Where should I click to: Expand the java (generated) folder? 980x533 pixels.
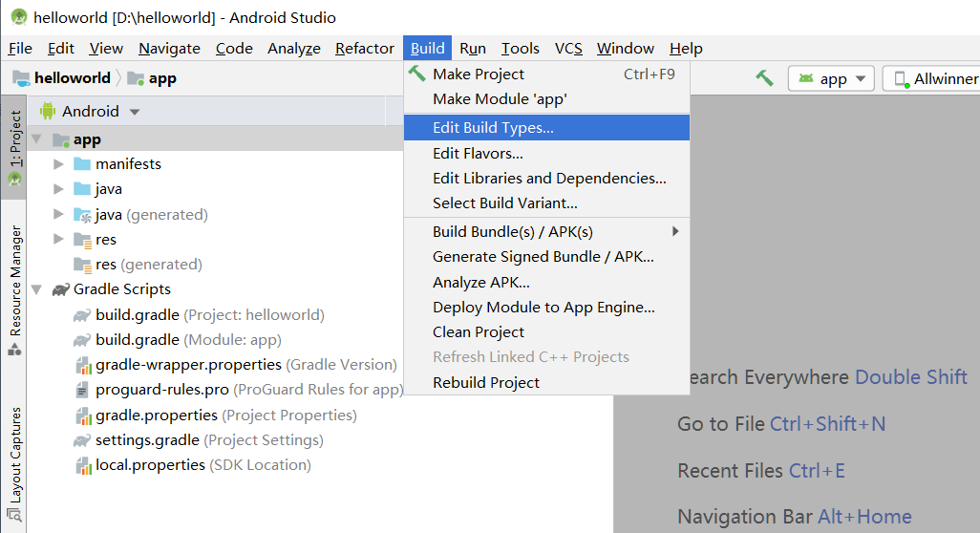click(x=58, y=214)
